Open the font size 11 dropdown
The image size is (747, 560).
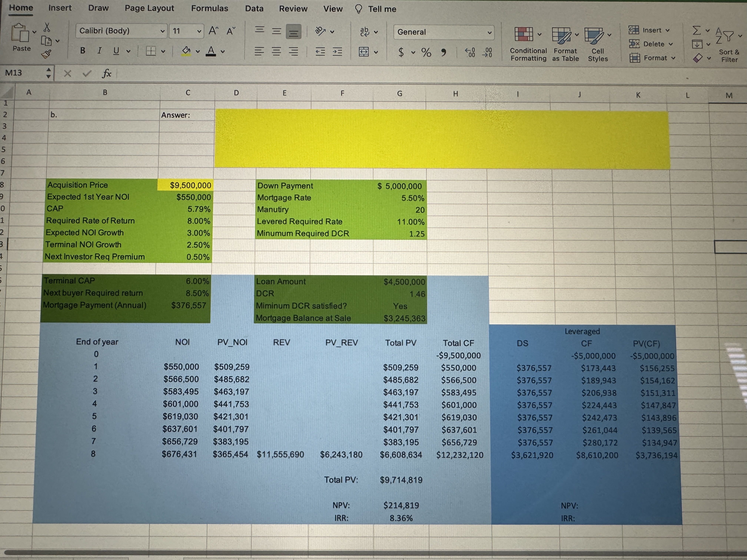pos(199,31)
